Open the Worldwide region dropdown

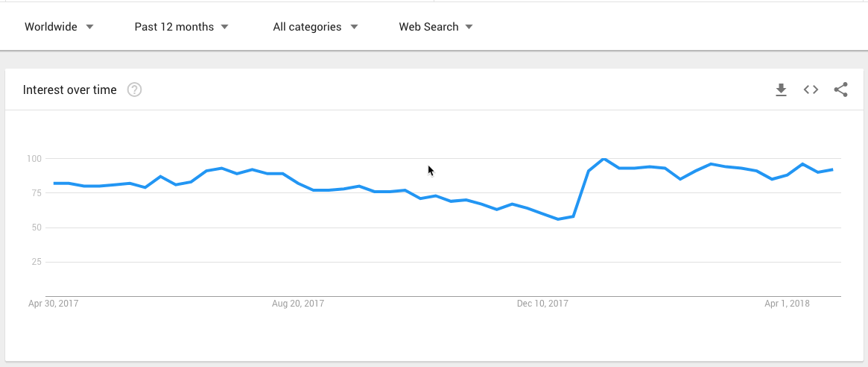(60, 27)
